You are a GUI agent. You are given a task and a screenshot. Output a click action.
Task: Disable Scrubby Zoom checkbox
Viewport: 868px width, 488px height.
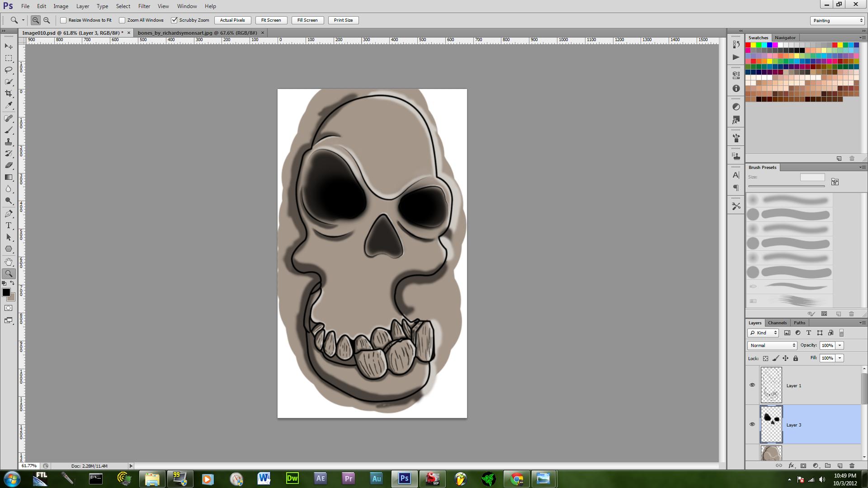(x=174, y=20)
